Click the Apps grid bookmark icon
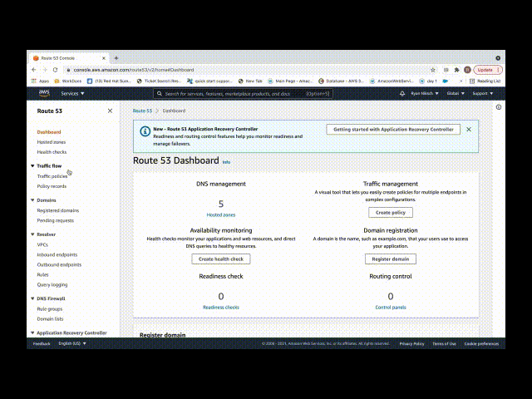The width and height of the screenshot is (532, 399). click(33, 81)
